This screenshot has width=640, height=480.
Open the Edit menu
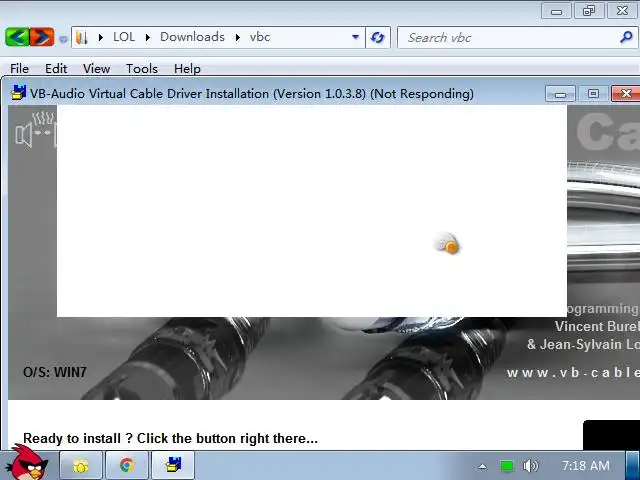56,69
